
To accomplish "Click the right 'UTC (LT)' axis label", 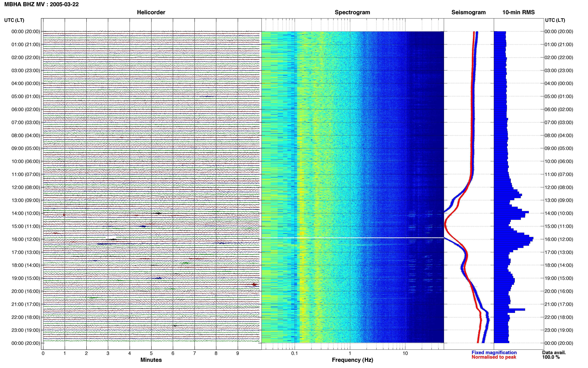I will 555,20.
